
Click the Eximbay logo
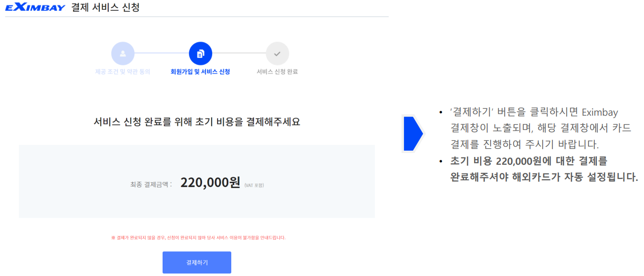click(x=35, y=7)
